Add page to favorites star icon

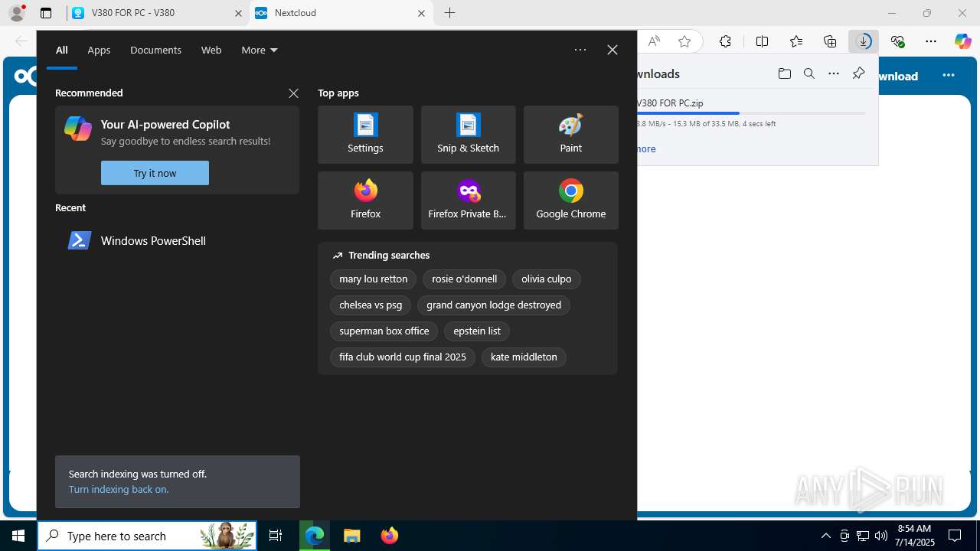tap(684, 41)
